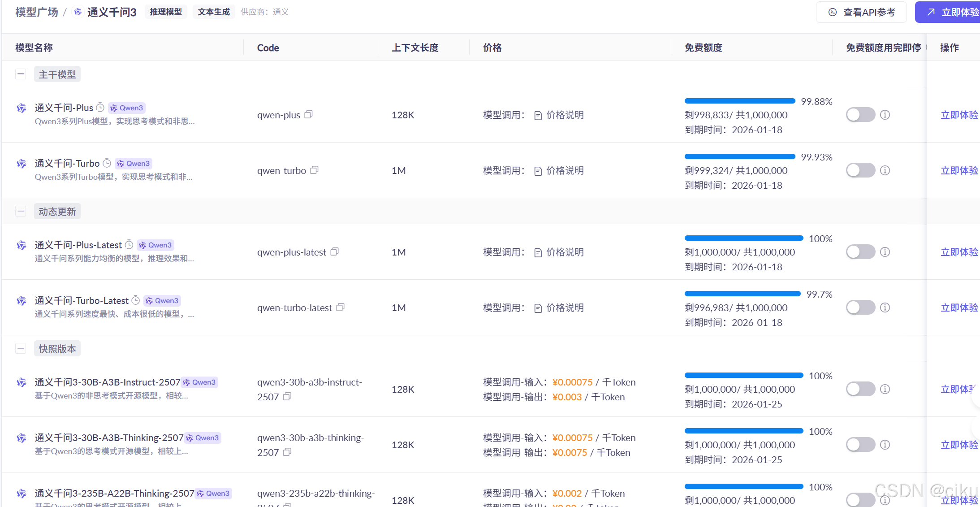Toggle stop-on-free-quota switch for 通义千问-Plus
Screen dimensions: 980x507
(860, 115)
